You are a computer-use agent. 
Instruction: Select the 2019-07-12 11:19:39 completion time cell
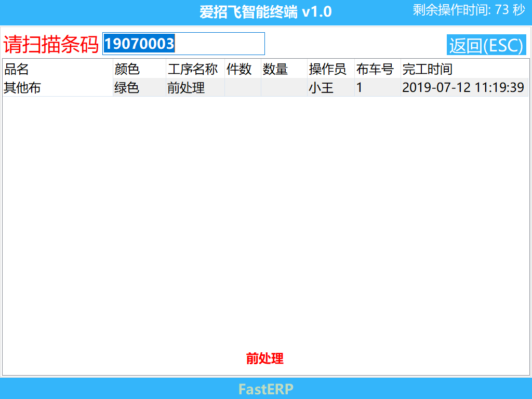464,87
